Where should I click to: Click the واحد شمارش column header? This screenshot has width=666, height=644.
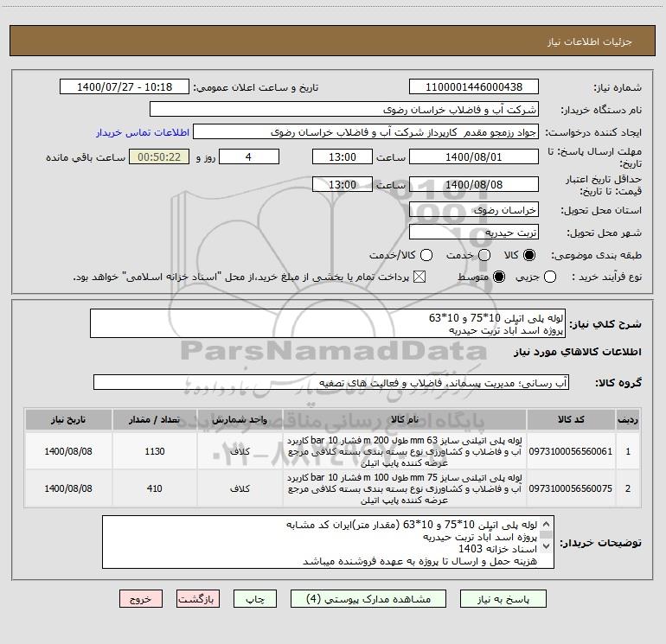coord(240,419)
